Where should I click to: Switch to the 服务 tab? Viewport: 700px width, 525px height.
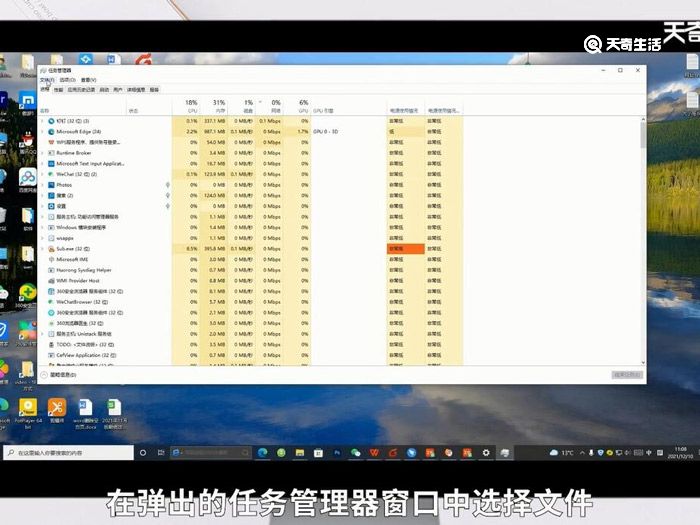(x=154, y=90)
